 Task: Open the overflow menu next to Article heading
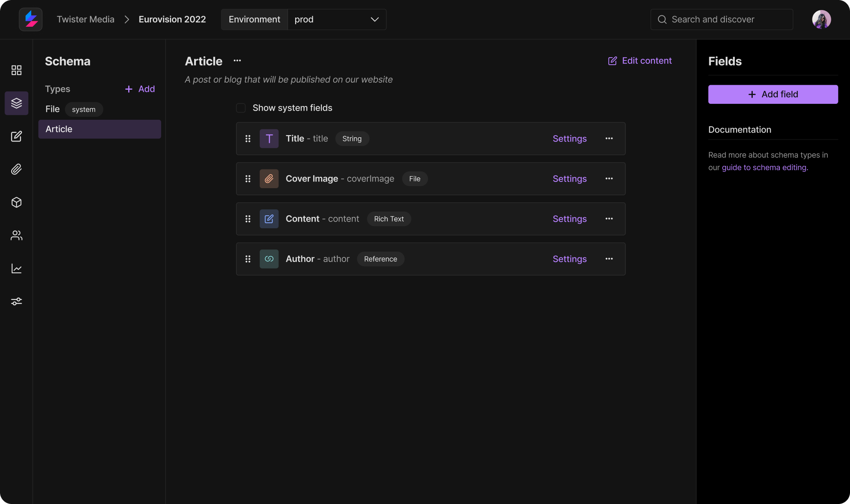point(237,61)
